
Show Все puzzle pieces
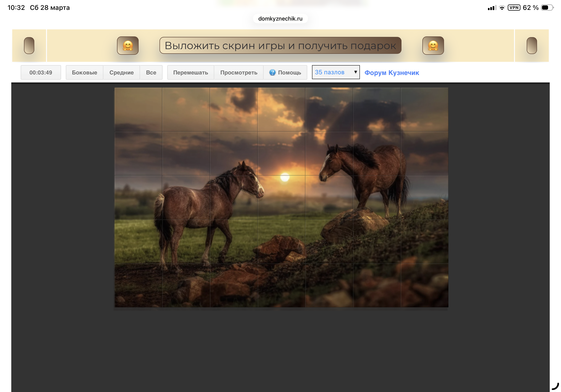pos(151,72)
